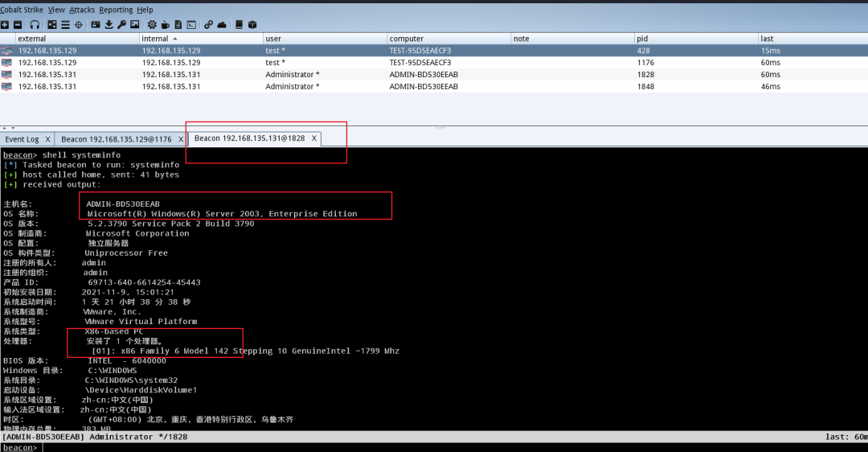Generate Windows executable gear icon
This screenshot has height=452, width=868.
tap(152, 24)
